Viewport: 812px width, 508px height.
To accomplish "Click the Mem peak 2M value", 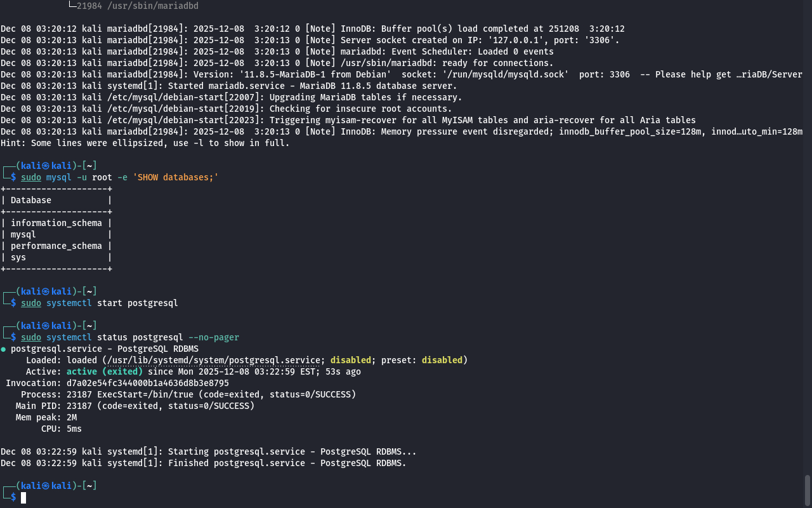I will point(72,417).
